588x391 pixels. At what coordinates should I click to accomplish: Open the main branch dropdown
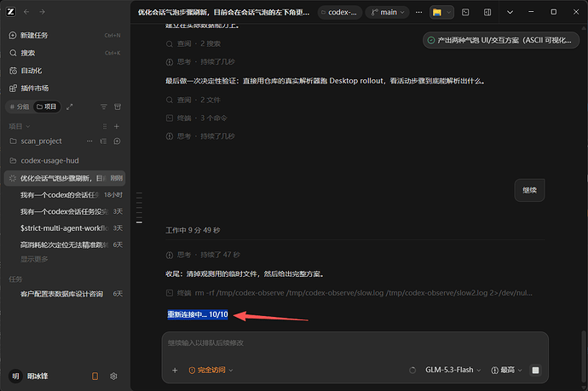388,13
